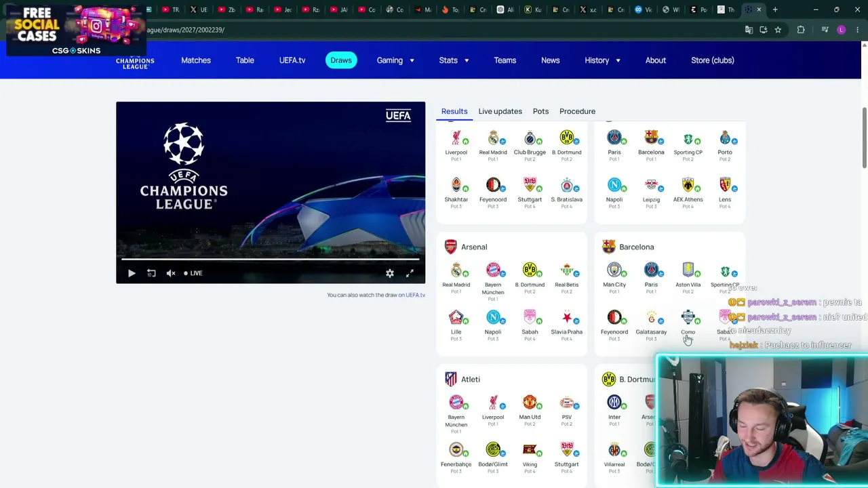Expand the Stats dropdown menu
This screenshot has height=488, width=868.
coord(454,60)
